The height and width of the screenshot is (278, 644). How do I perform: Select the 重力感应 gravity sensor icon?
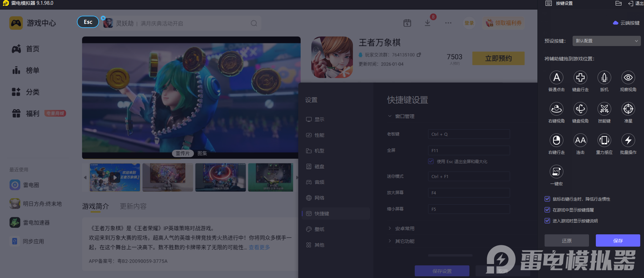click(x=604, y=140)
